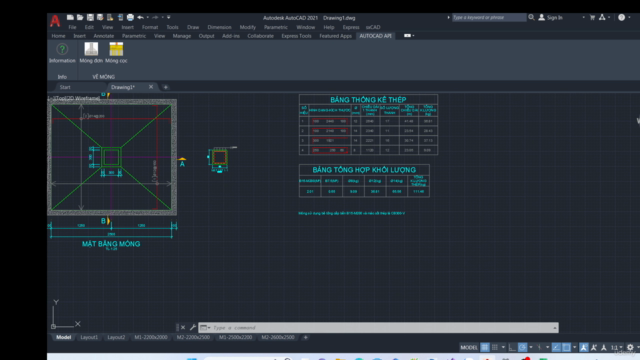Click the Undo arrow icon
This screenshot has width=640, height=360.
[x=140, y=18]
